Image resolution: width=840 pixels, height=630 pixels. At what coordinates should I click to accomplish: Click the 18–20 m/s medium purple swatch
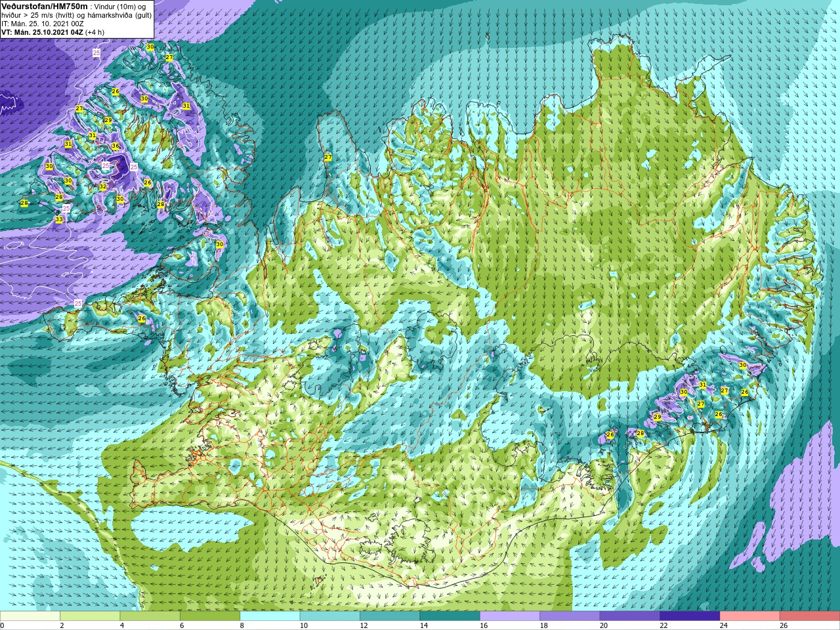point(570,616)
